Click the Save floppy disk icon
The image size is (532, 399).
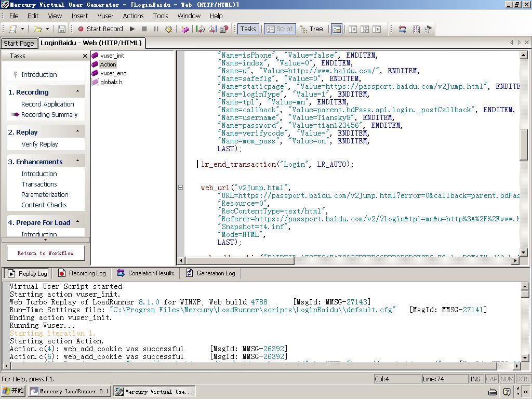point(62,29)
